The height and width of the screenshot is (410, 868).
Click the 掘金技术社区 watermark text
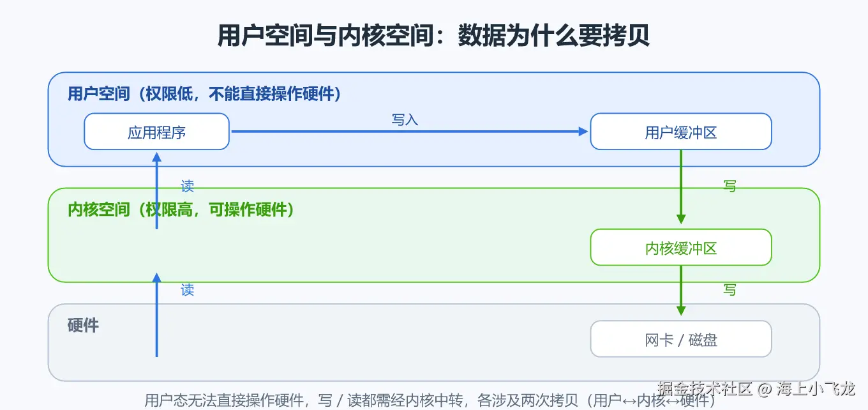[705, 388]
